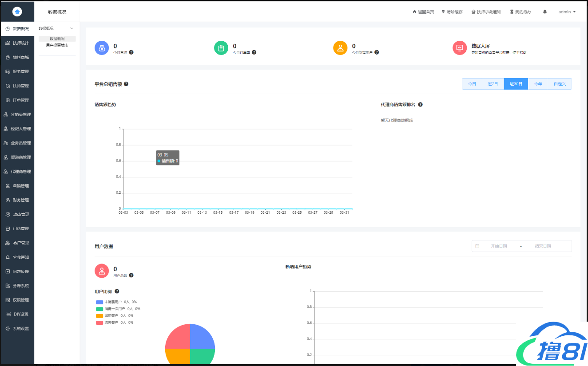Click help icon next to 代理商销售额排名
Image resolution: width=588 pixels, height=366 pixels.
420,105
